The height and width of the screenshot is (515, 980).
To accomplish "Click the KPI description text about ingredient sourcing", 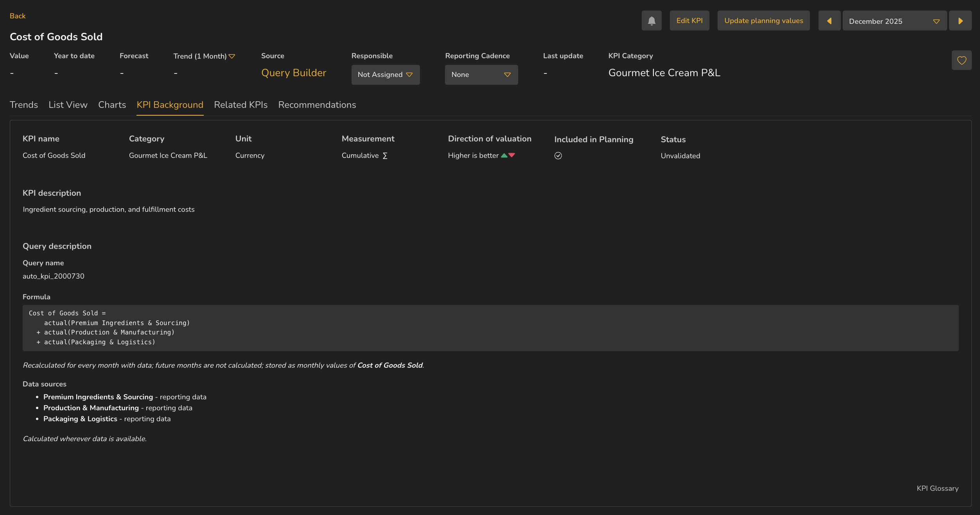I will pyautogui.click(x=109, y=209).
